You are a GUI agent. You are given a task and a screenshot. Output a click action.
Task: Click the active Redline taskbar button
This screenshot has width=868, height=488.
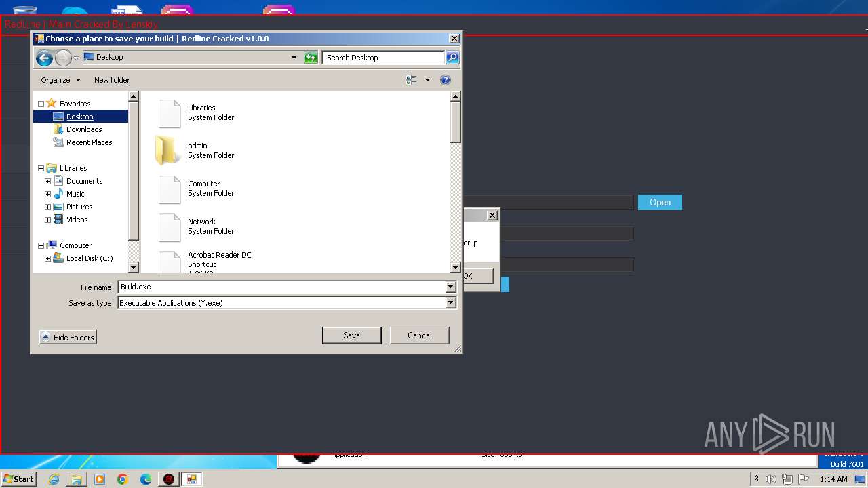192,479
